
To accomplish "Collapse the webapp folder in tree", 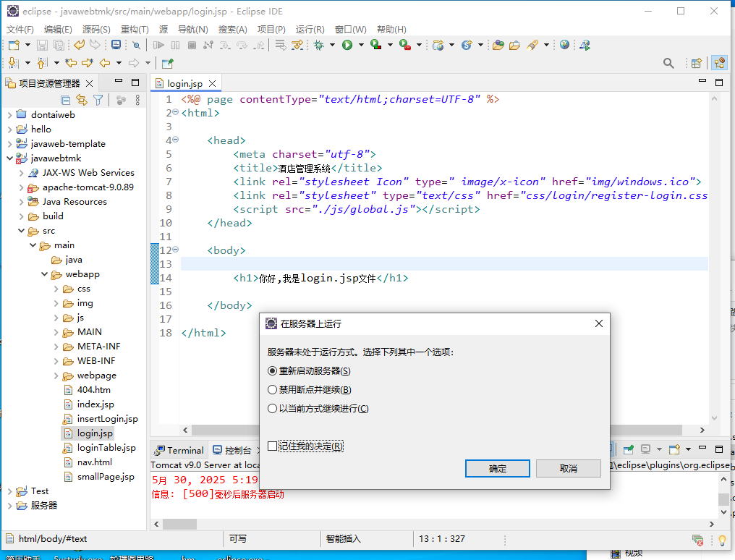I will [44, 274].
